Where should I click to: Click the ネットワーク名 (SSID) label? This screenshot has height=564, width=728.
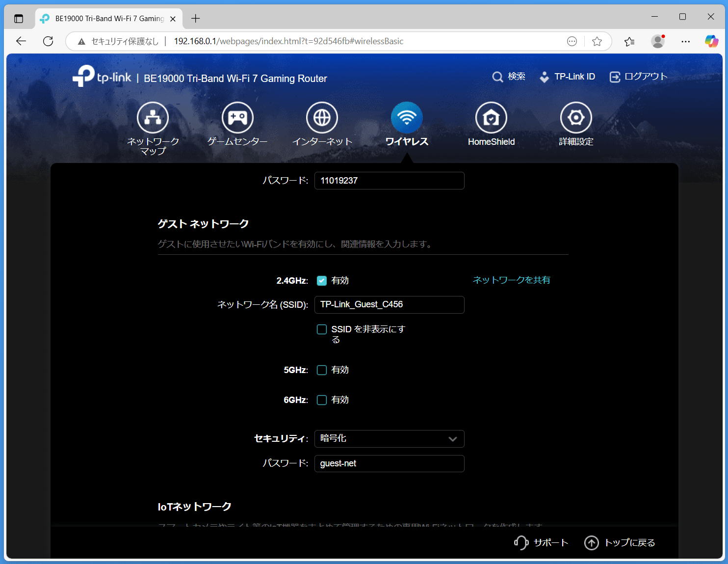(x=262, y=305)
